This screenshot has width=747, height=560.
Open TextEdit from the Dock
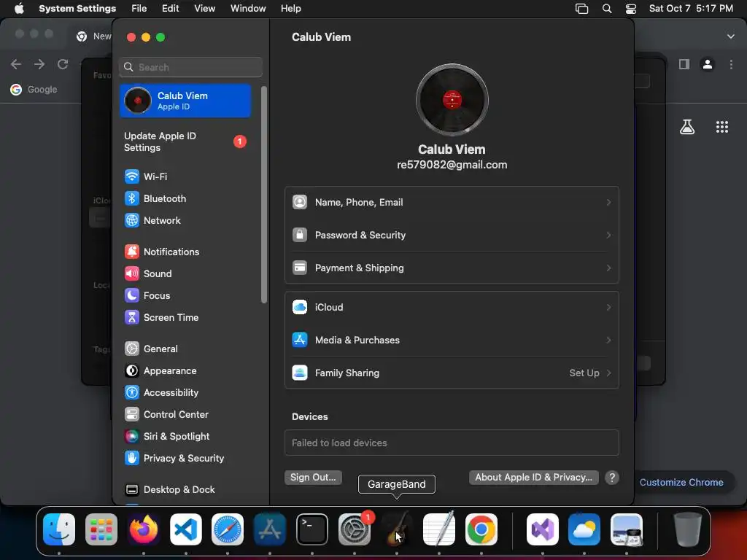pyautogui.click(x=438, y=529)
